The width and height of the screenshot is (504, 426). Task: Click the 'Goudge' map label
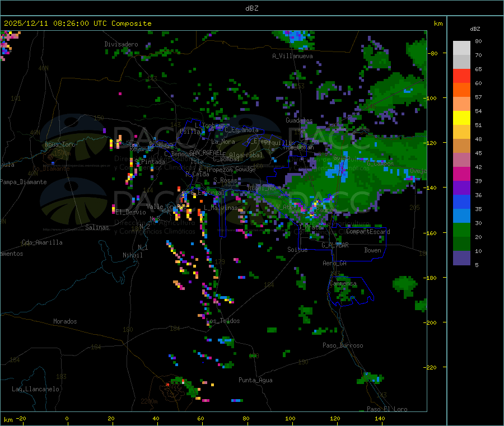coord(245,169)
